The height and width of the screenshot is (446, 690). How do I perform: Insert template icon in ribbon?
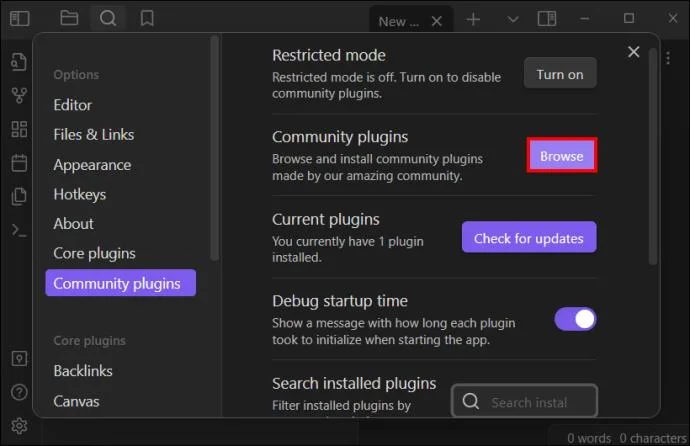[19, 196]
